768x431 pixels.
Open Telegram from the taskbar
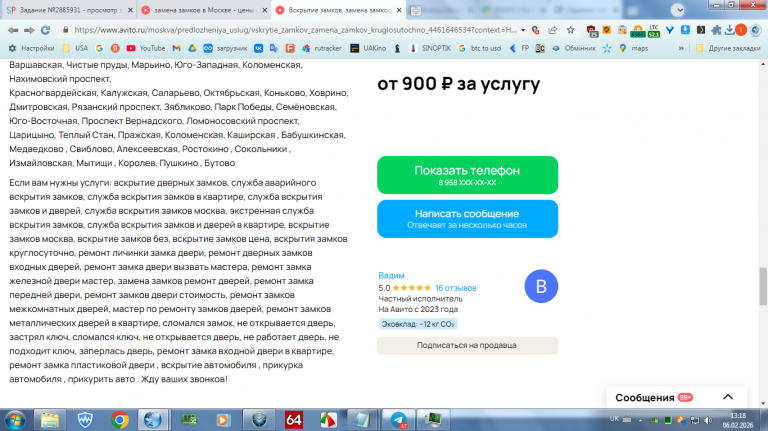point(399,420)
